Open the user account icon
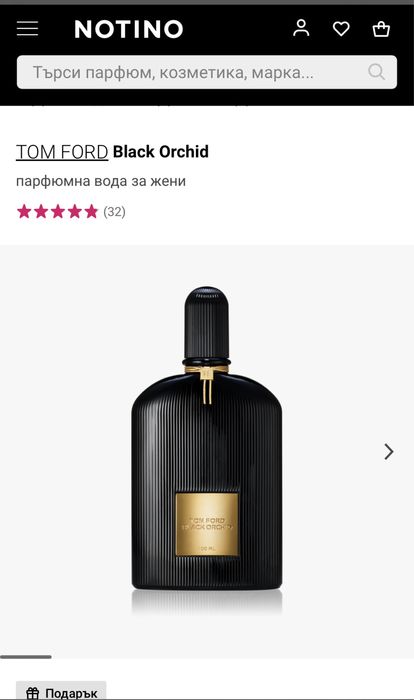This screenshot has height=700, width=414. tap(301, 28)
